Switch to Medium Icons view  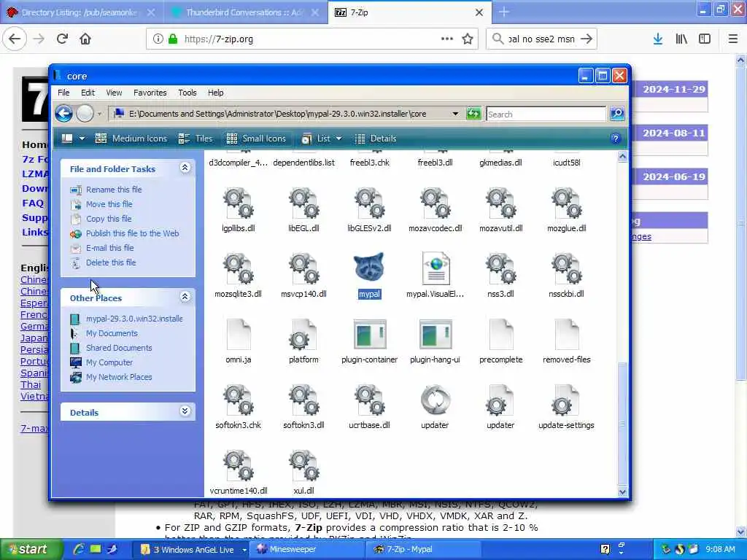click(131, 139)
